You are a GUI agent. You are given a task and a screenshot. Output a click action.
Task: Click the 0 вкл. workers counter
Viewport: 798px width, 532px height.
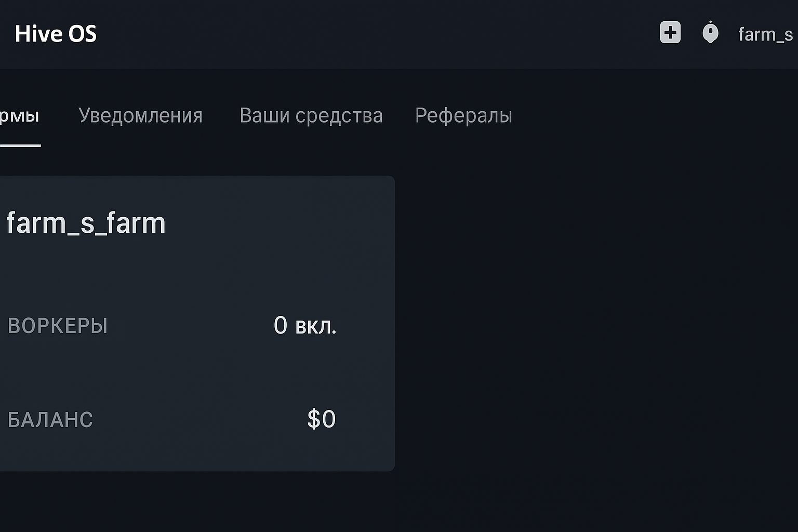click(306, 326)
